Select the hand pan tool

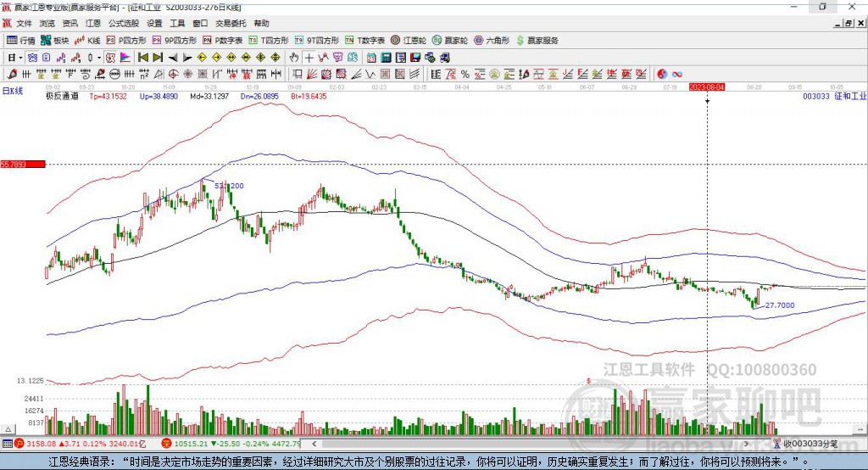(x=293, y=58)
